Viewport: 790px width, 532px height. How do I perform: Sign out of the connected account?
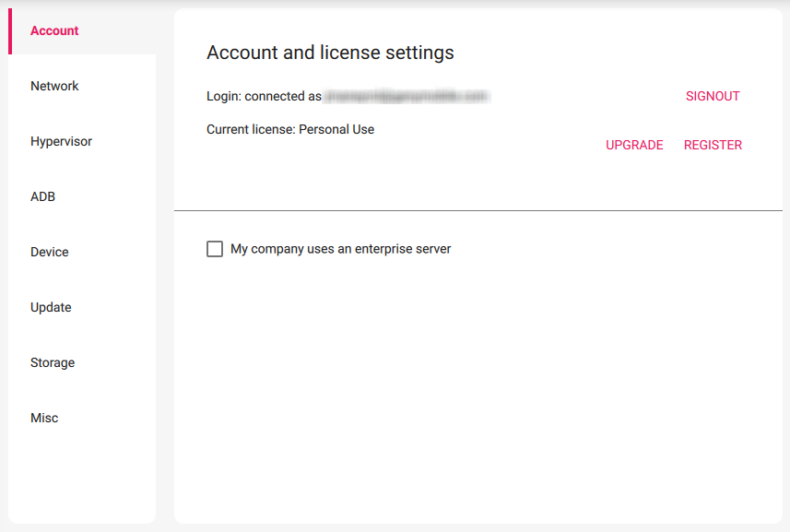click(x=712, y=96)
